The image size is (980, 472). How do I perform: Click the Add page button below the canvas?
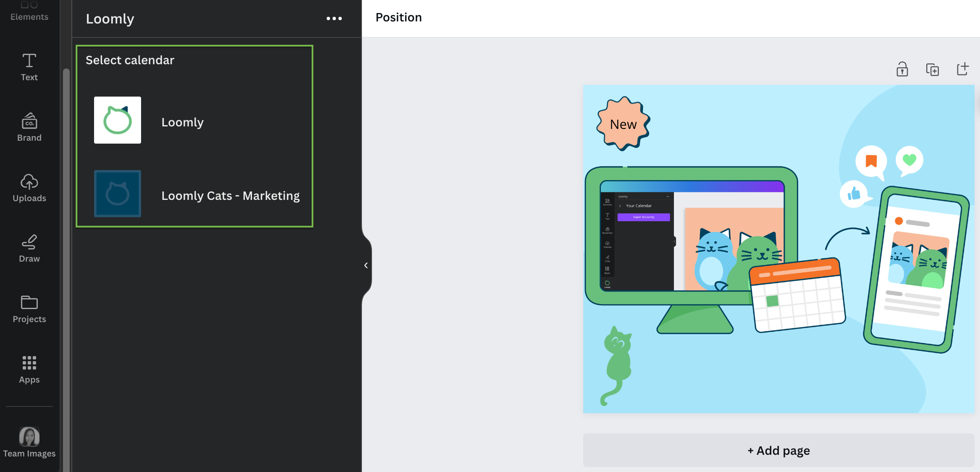(778, 450)
